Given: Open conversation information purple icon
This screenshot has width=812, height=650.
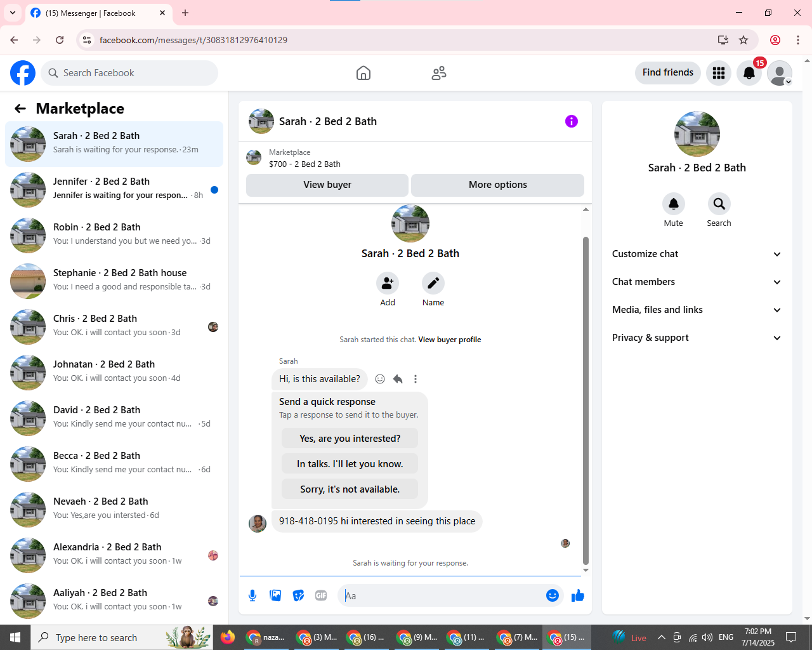Looking at the screenshot, I should (x=572, y=121).
